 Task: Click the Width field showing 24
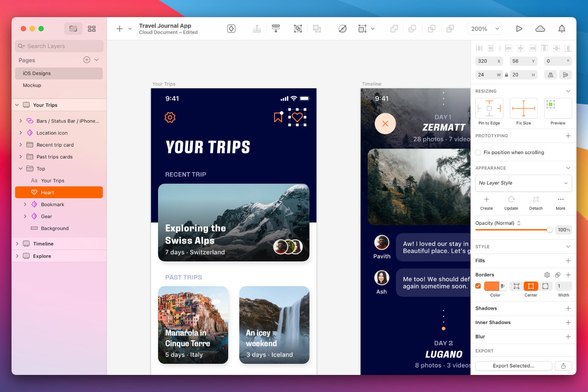click(x=489, y=75)
